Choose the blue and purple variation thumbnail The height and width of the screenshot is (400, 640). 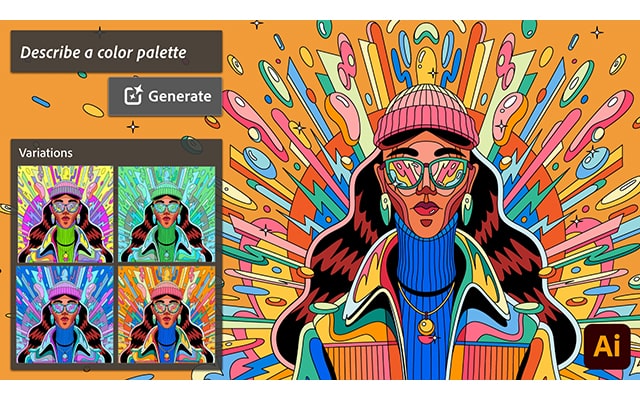click(x=65, y=315)
